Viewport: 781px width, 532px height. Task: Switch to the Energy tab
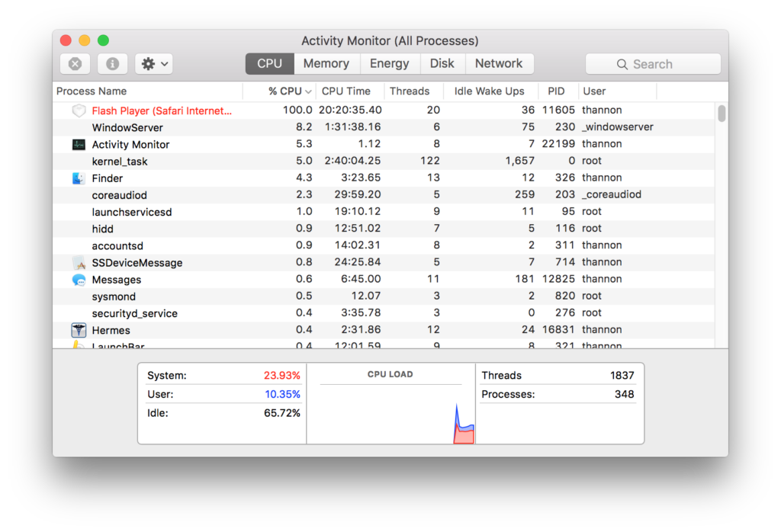pos(389,64)
